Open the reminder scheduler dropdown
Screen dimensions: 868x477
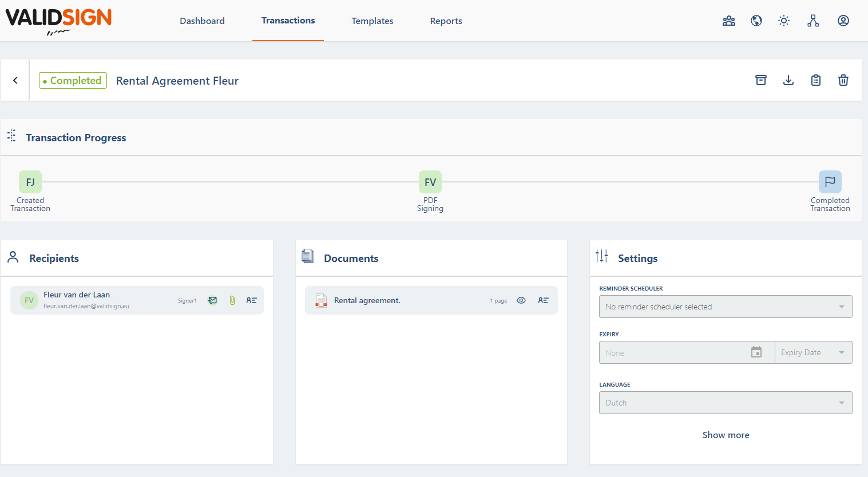725,307
